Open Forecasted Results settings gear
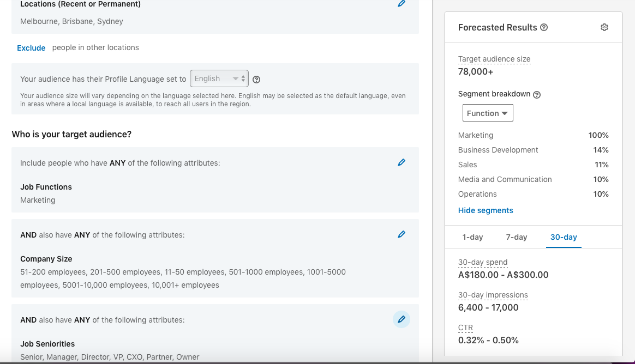Screen dimensions: 635x364 click(604, 27)
